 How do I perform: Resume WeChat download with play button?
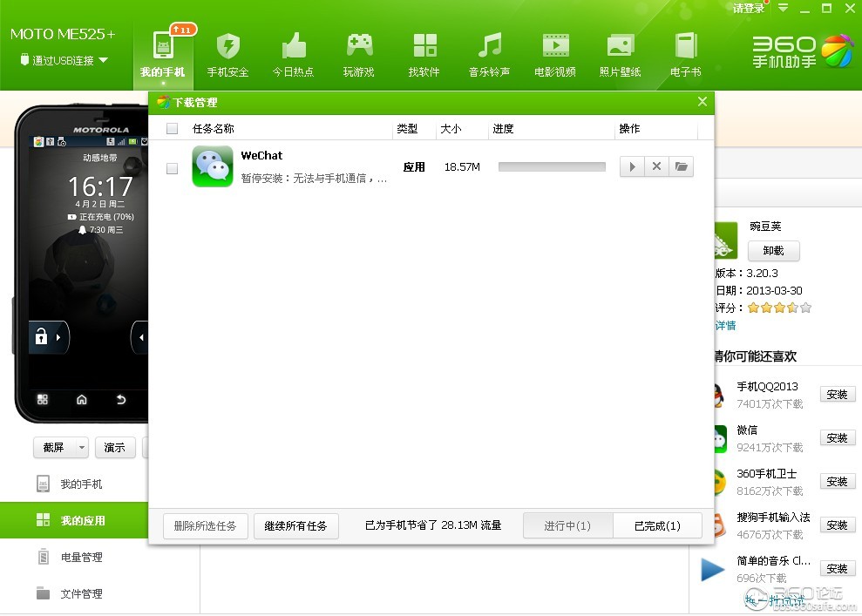click(x=632, y=166)
